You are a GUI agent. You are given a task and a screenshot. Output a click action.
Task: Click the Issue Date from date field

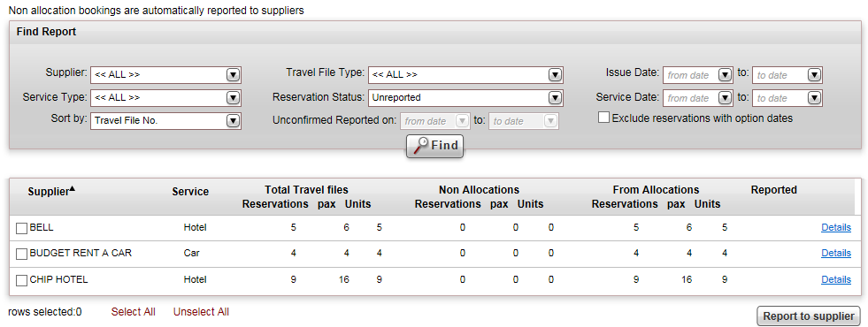point(691,75)
